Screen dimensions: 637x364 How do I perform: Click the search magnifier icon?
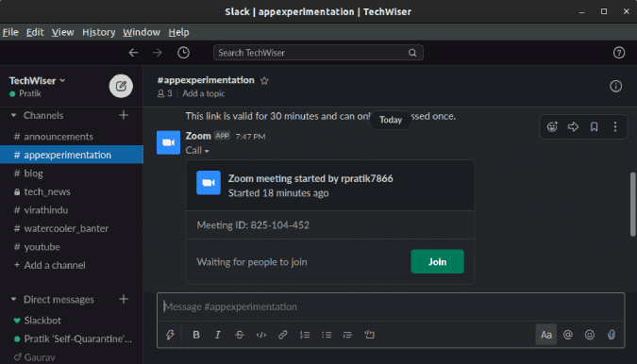pyautogui.click(x=412, y=53)
